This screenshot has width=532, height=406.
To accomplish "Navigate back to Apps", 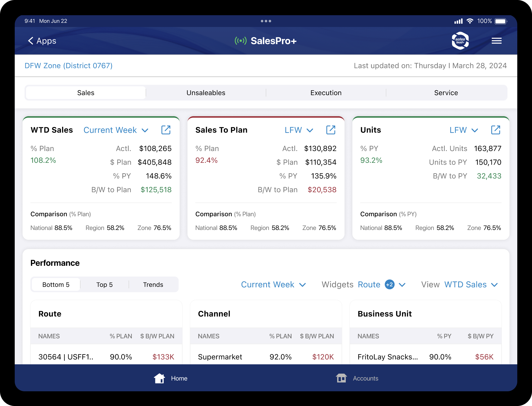I will tap(42, 41).
